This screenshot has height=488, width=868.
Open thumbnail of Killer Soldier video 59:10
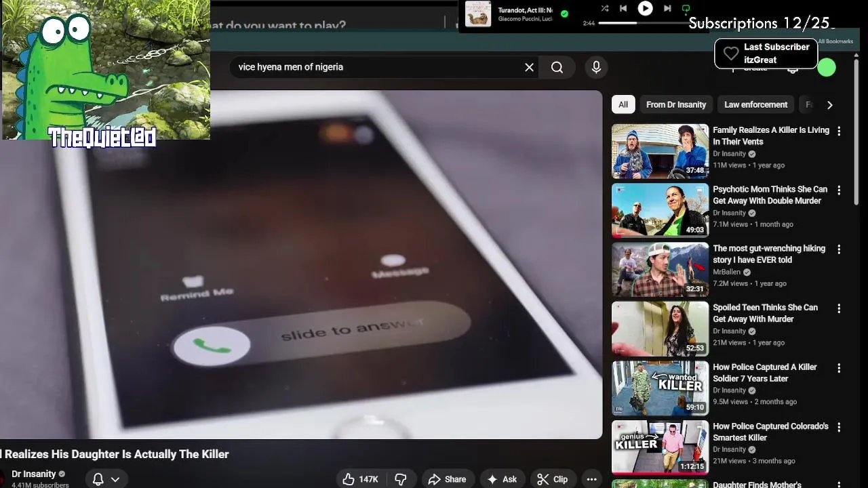660,388
